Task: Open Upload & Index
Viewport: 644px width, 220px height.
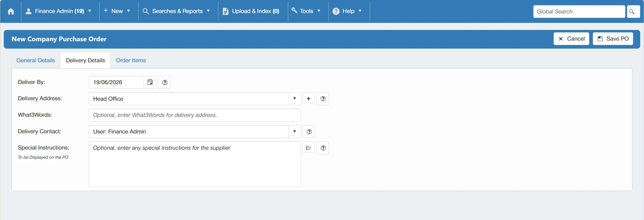Action: (x=251, y=11)
